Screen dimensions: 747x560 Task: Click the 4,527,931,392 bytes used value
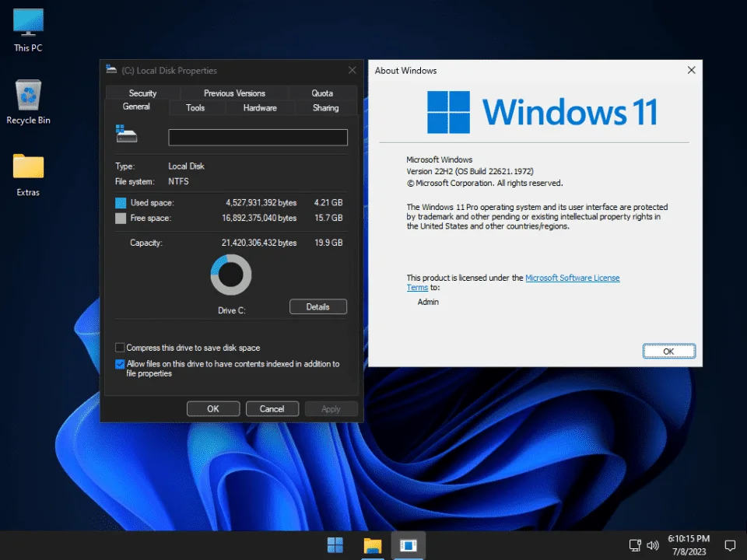point(261,203)
